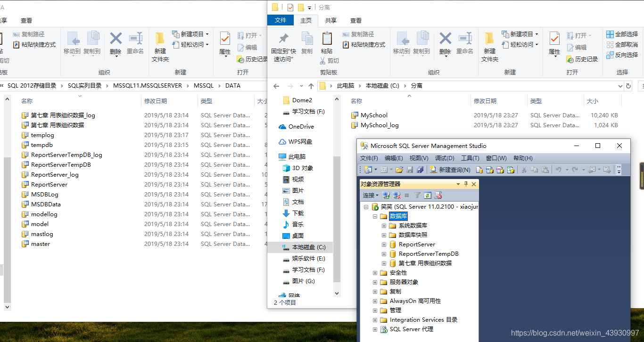
Task: Refresh the Object Explorer tree
Action: (428, 195)
